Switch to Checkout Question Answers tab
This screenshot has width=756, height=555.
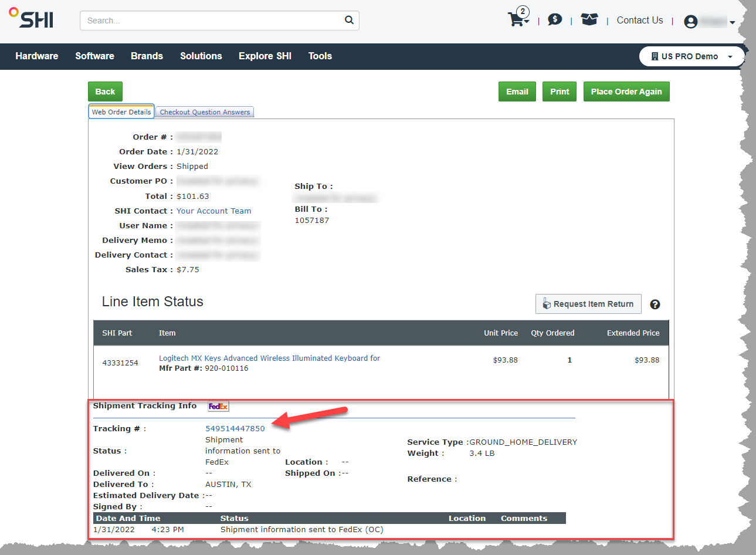click(x=205, y=112)
